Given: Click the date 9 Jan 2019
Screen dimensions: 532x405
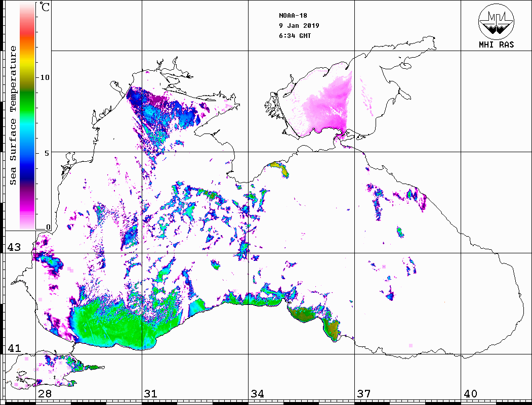Looking at the screenshot, I should [299, 26].
